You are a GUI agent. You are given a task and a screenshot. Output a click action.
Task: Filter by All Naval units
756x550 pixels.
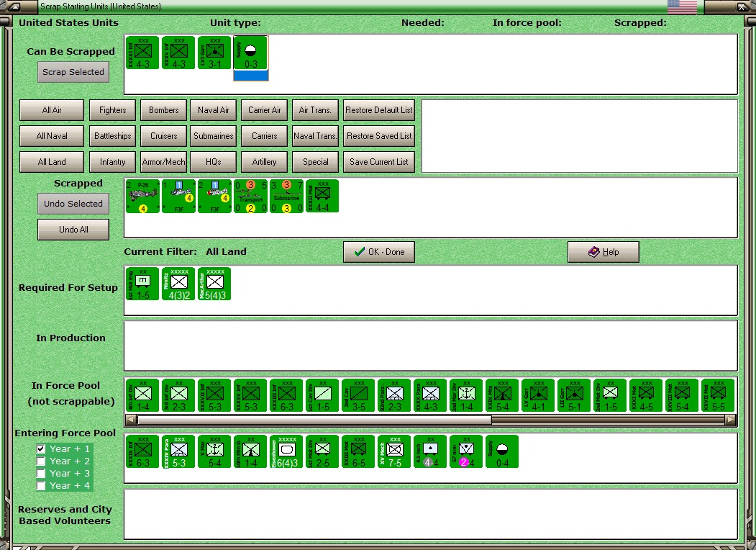point(52,136)
